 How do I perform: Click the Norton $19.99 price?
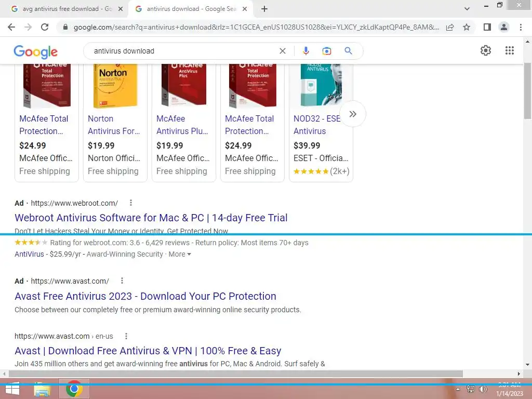coord(101,145)
